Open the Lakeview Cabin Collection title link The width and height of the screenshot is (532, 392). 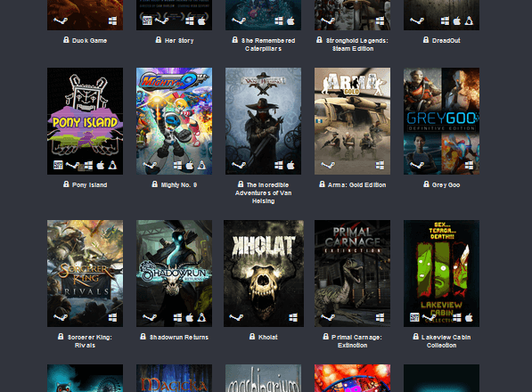[x=446, y=341]
